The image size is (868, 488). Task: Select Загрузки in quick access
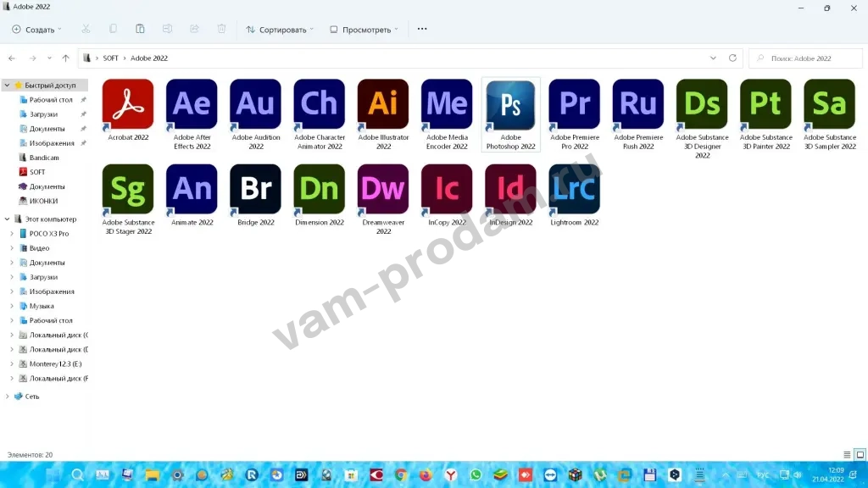[44, 114]
